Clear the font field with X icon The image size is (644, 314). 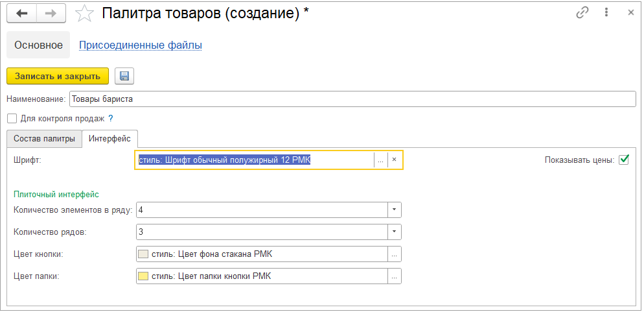coord(395,160)
